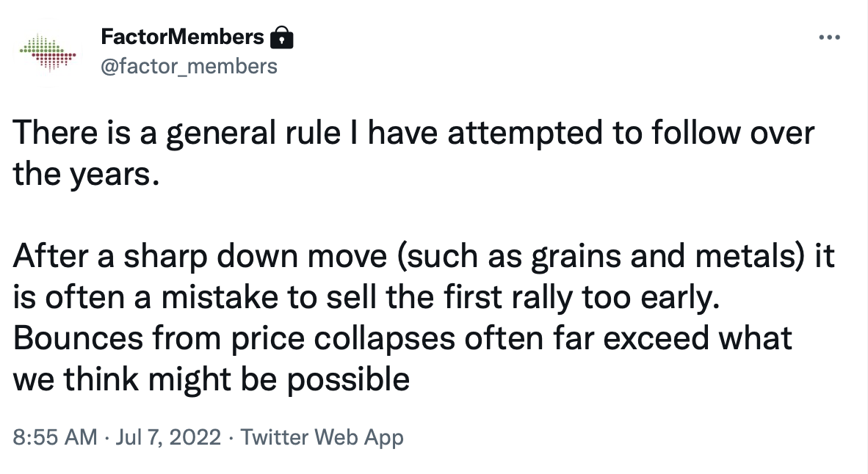Click the line starting "After a sharp down move"
The width and height of the screenshot is (868, 474).
(x=424, y=256)
